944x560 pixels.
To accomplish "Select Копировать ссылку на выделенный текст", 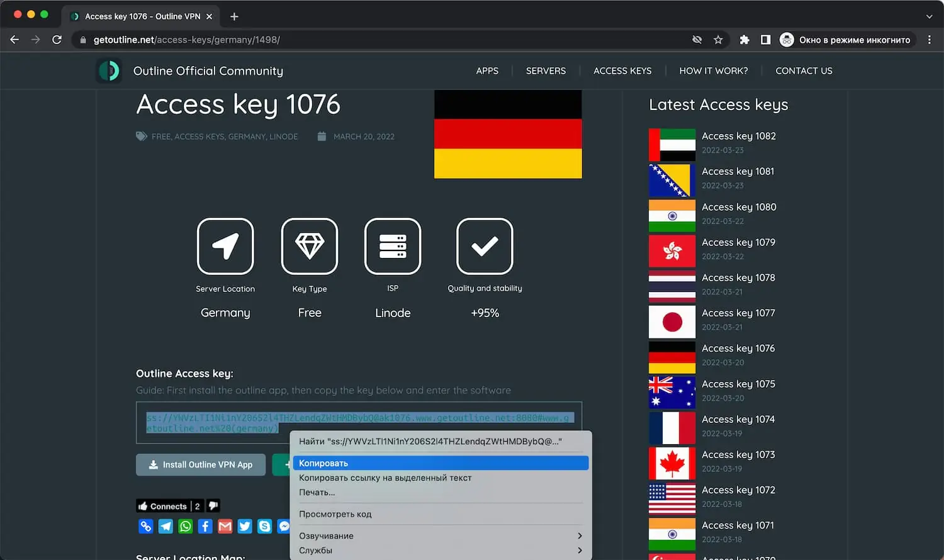I will coord(441,478).
